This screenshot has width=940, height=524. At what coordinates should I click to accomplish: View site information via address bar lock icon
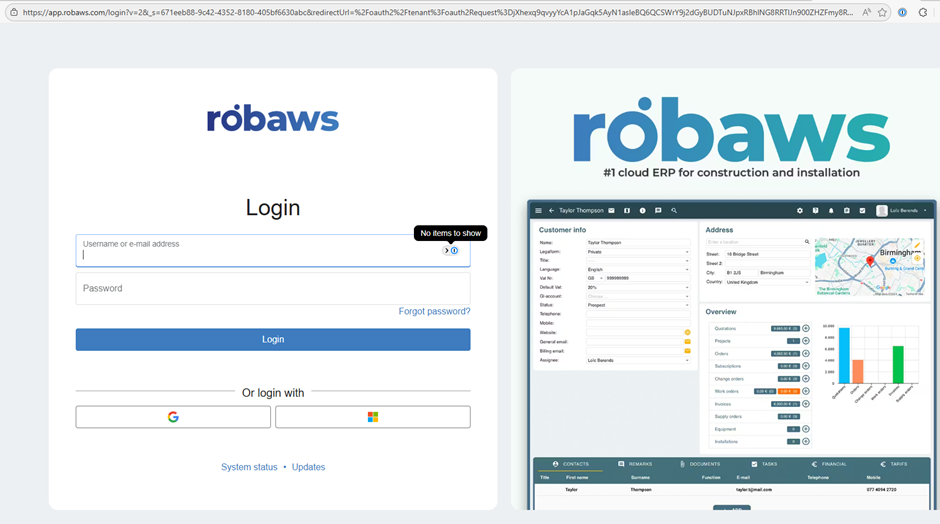(13, 12)
